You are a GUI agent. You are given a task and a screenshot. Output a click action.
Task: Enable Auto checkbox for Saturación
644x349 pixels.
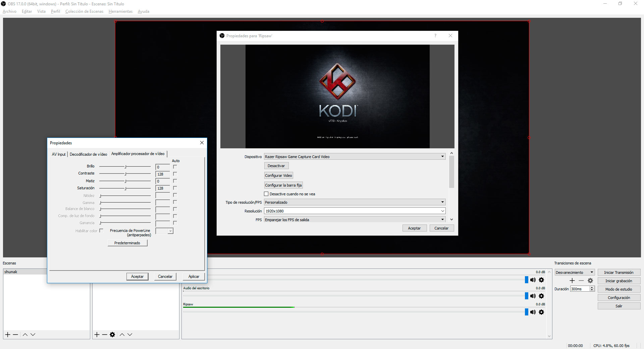pos(175,188)
